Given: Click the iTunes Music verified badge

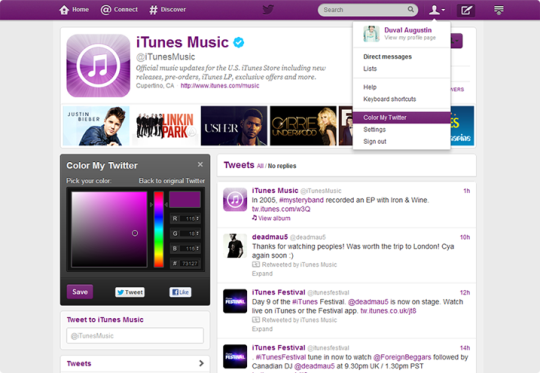Looking at the screenshot, I should point(239,42).
